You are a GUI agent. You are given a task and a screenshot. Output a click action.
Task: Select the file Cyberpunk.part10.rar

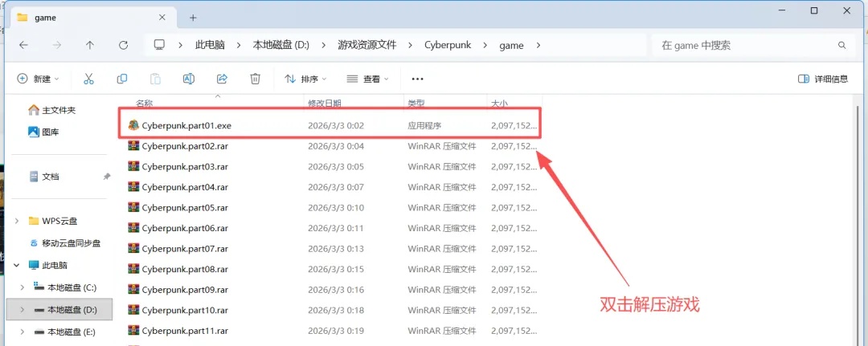[x=185, y=310]
